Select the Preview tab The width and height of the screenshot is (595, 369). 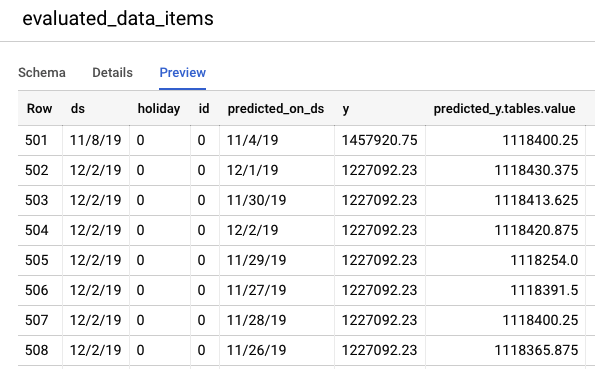point(183,73)
